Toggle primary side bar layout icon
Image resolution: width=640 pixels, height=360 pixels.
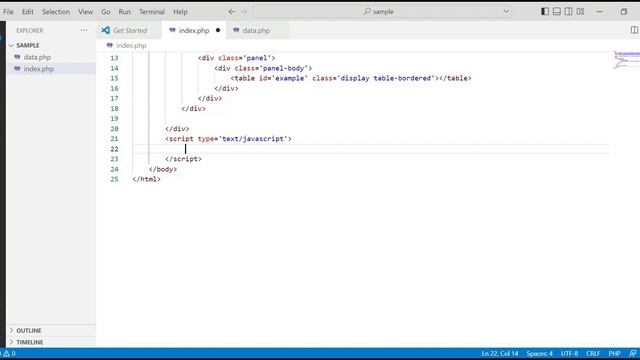click(545, 11)
